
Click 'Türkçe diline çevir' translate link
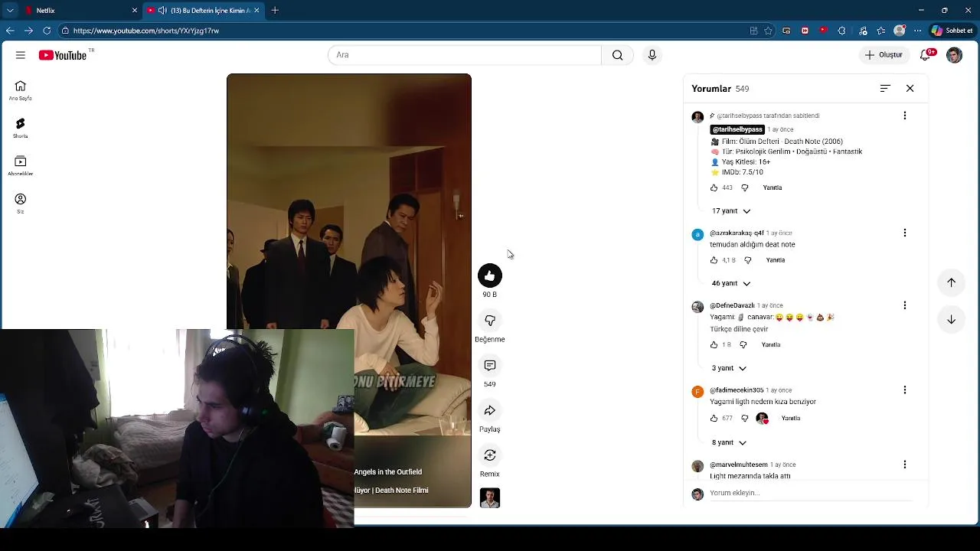coord(739,329)
